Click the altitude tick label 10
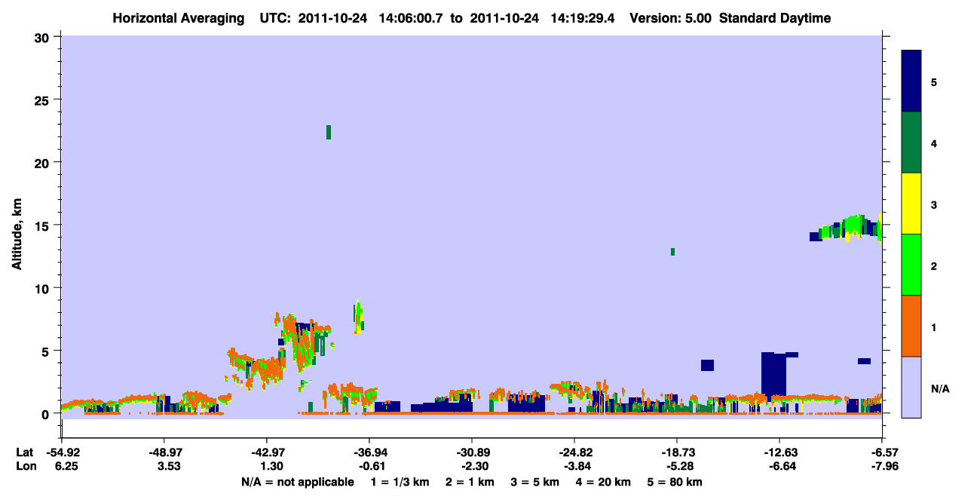980x503 pixels. (42, 288)
